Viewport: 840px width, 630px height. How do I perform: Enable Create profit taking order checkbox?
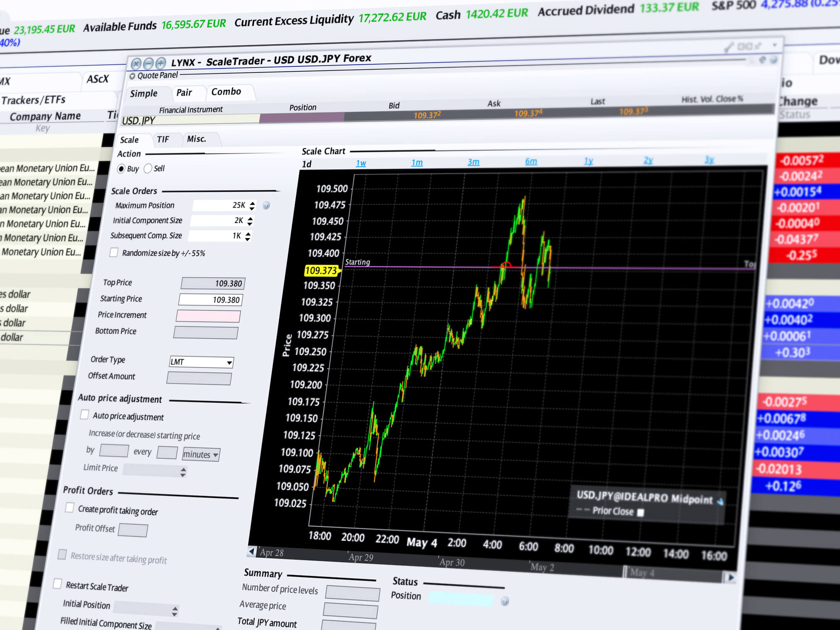pyautogui.click(x=70, y=507)
